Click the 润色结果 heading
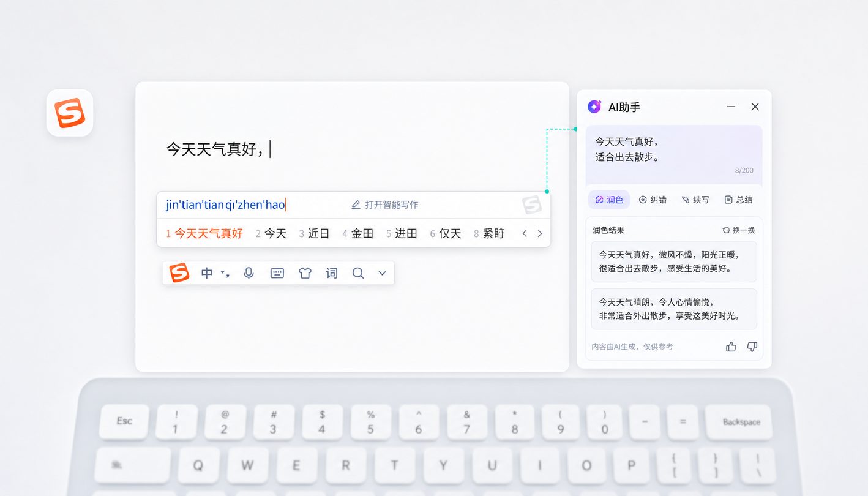The height and width of the screenshot is (496, 868). pos(608,230)
